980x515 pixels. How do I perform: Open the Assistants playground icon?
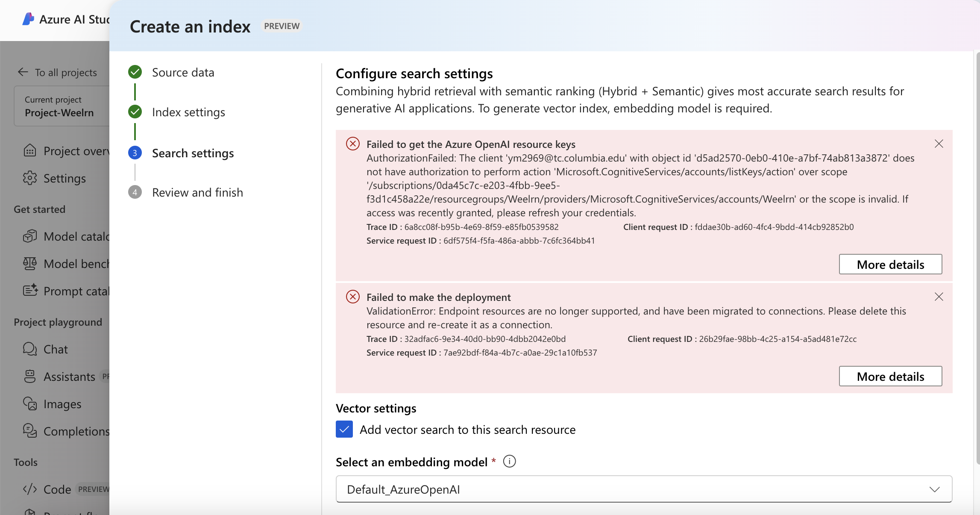(29, 376)
